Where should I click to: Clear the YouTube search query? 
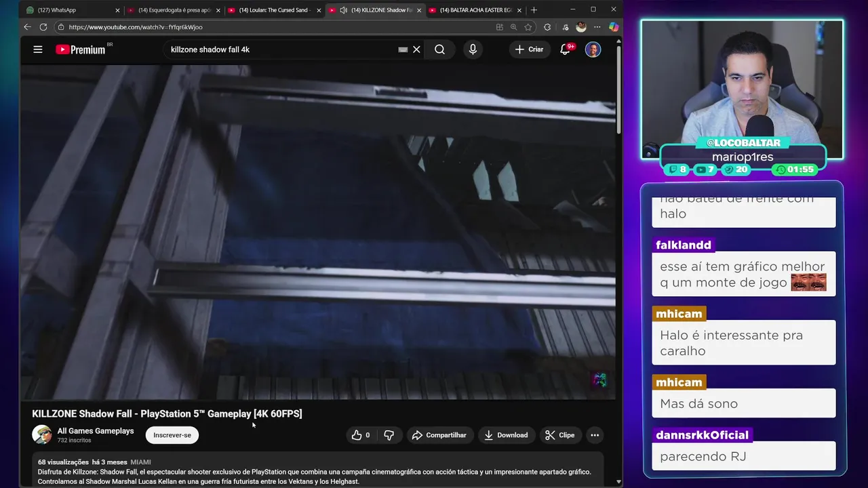417,49
